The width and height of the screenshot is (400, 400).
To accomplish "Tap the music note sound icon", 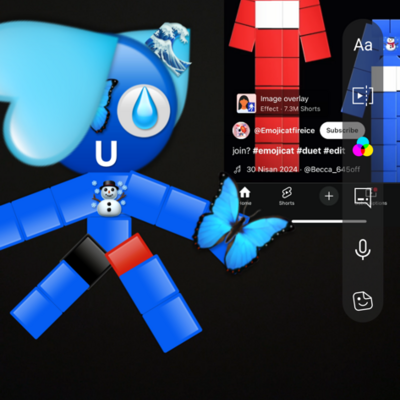I will 237,169.
